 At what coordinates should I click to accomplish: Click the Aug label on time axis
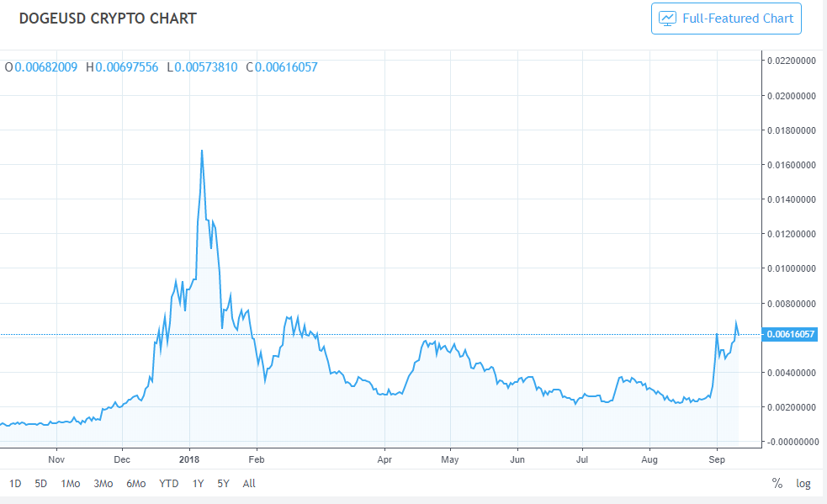tap(649, 459)
